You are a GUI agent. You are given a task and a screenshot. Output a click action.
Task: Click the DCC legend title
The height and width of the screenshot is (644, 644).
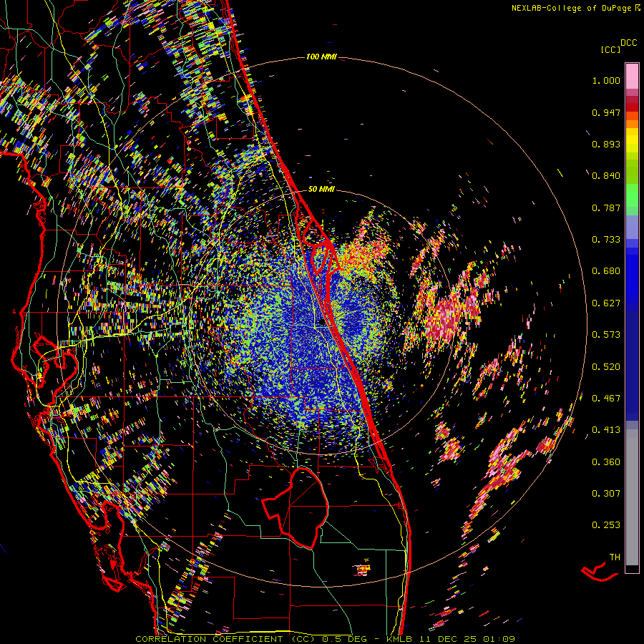click(x=628, y=43)
